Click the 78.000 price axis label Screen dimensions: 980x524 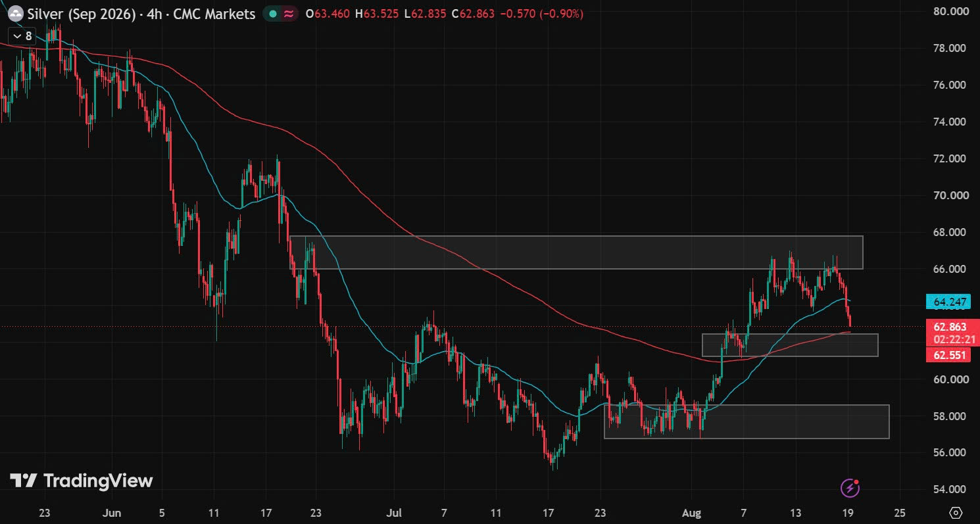(x=948, y=49)
